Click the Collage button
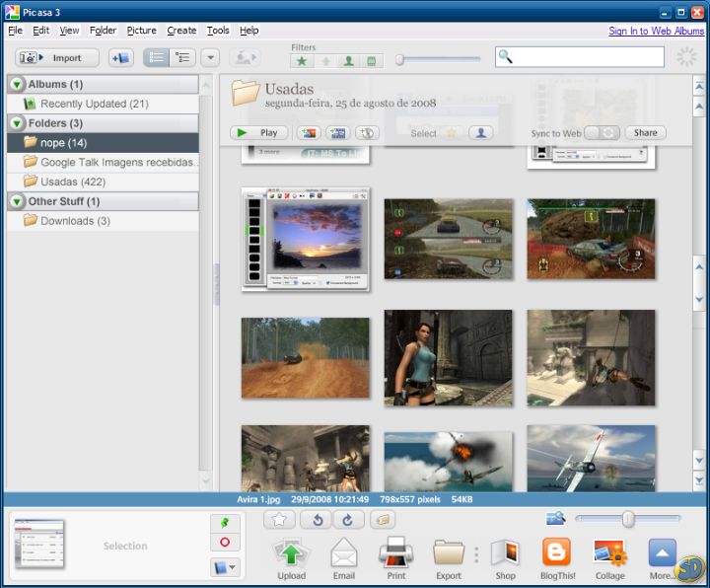This screenshot has width=710, height=588. (609, 558)
